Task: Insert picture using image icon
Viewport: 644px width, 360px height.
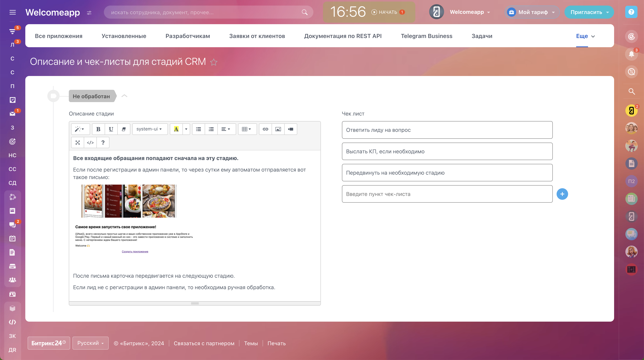Action: [x=278, y=129]
